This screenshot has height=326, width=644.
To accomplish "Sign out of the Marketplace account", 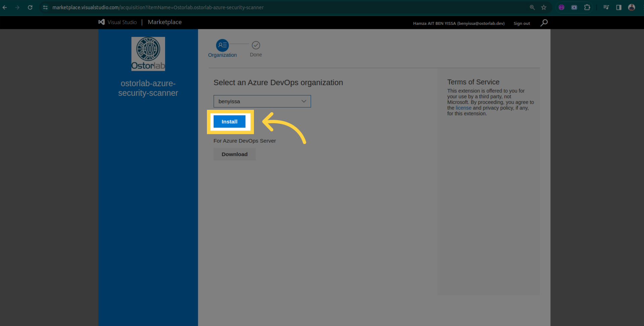I will click(x=522, y=24).
